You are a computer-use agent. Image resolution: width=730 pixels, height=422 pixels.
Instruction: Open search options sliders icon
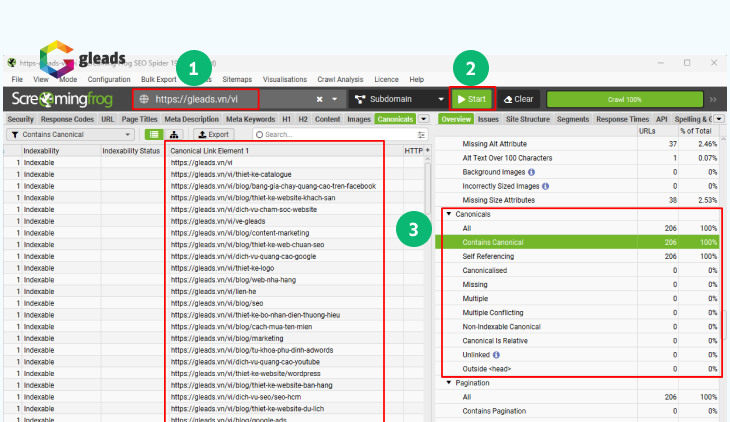(x=421, y=135)
